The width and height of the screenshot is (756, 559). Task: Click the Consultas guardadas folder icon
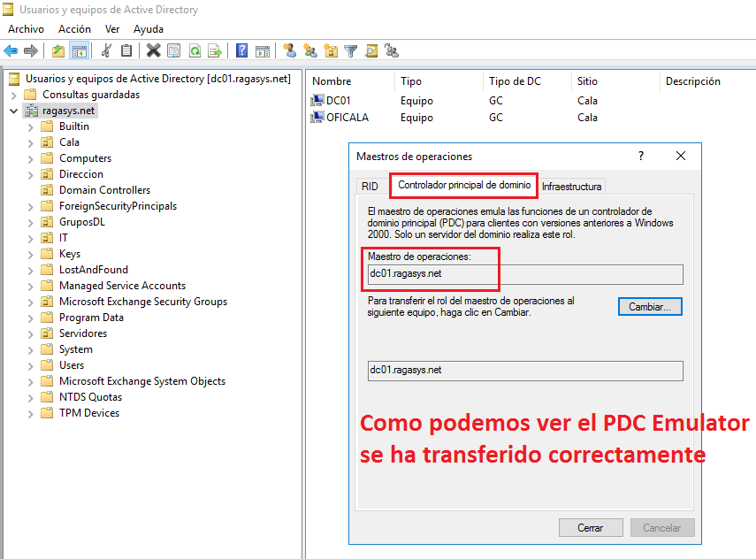[x=30, y=95]
